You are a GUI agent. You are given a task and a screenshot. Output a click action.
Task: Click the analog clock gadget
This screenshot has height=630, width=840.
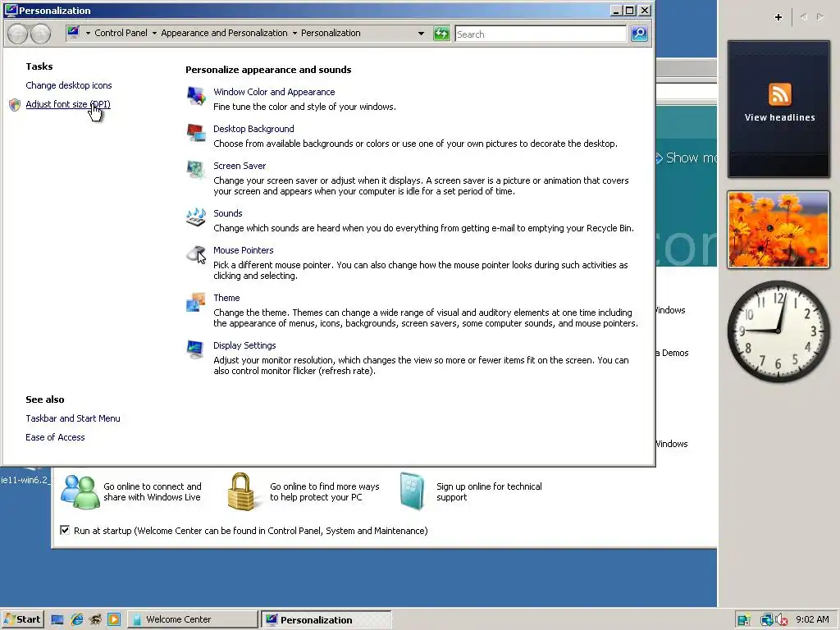click(x=778, y=331)
